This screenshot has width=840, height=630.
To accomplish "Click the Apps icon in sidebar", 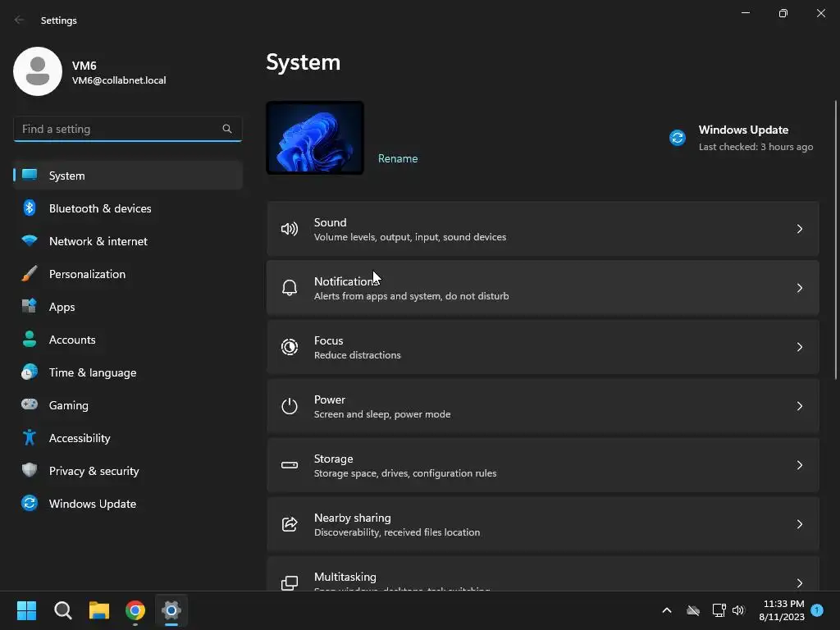I will point(30,307).
